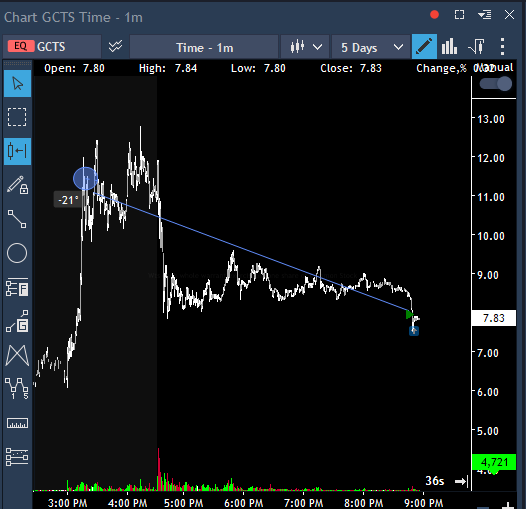Choose the dashed rectangle selection tool
526x509 pixels.
[x=17, y=117]
